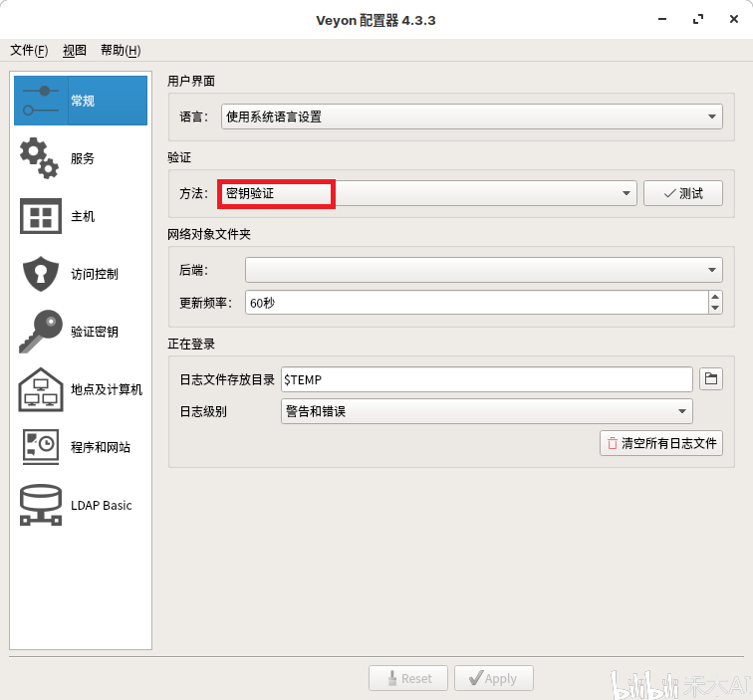This screenshot has height=700, width=753.
Task: Close the Veyon configurator window
Action: 733,19
